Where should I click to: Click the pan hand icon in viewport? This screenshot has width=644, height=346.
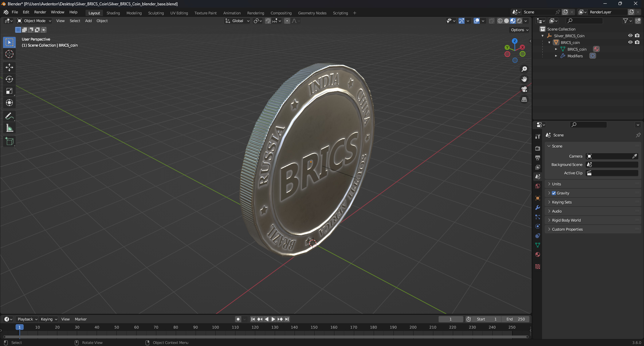click(x=524, y=79)
